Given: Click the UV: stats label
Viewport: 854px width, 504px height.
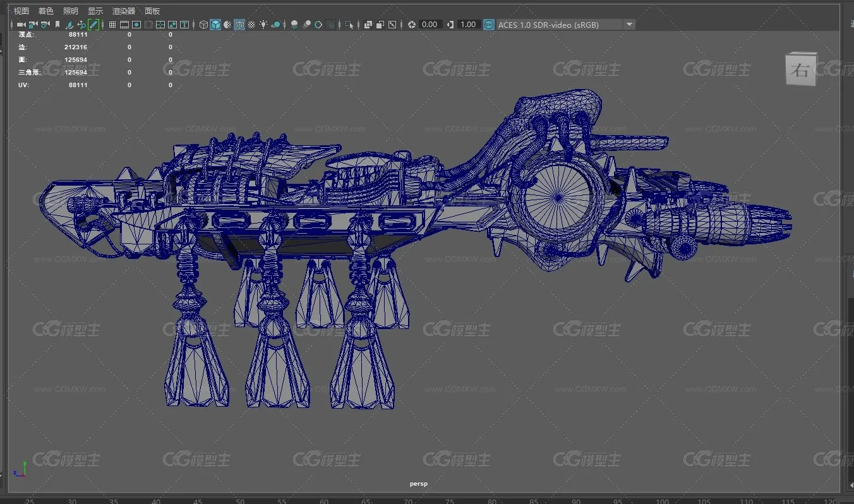Looking at the screenshot, I should pos(23,85).
